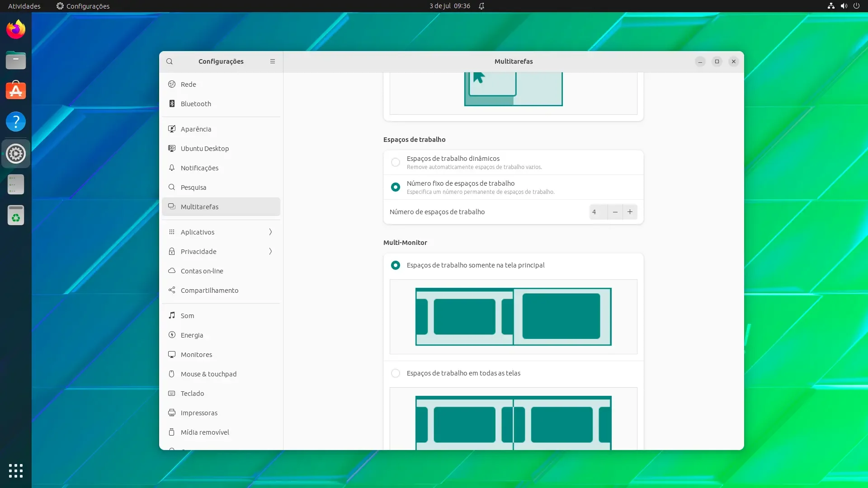Image resolution: width=868 pixels, height=488 pixels.
Task: Open the Configurações hamburger menu
Action: pos(272,61)
